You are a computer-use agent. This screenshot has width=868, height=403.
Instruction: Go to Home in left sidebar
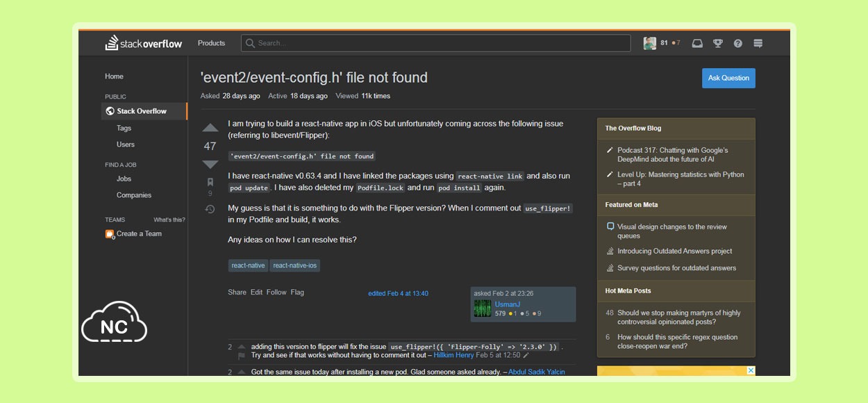114,76
